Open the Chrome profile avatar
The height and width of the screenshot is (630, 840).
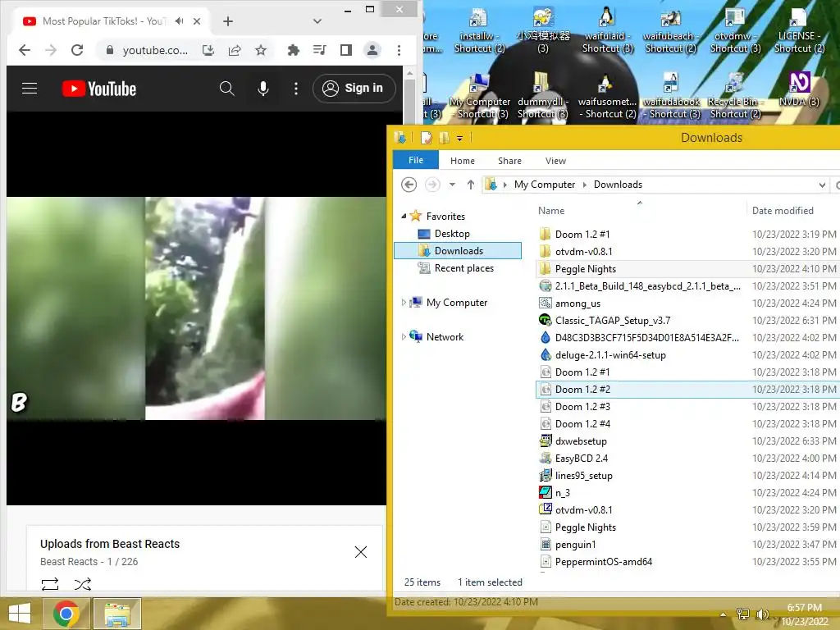point(372,50)
